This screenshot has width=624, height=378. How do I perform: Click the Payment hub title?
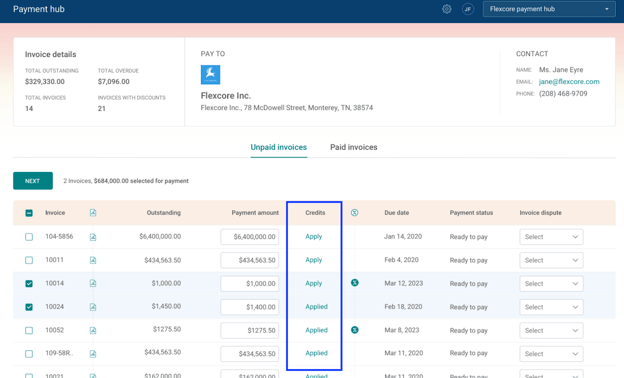click(39, 9)
